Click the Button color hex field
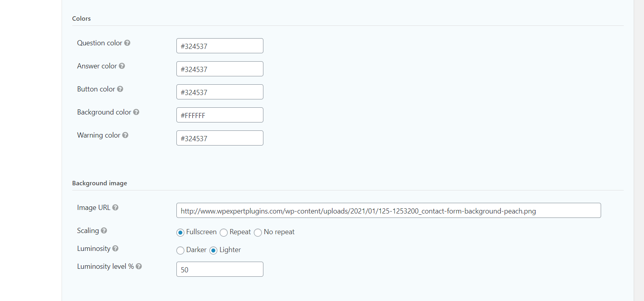644x301 pixels. (220, 92)
